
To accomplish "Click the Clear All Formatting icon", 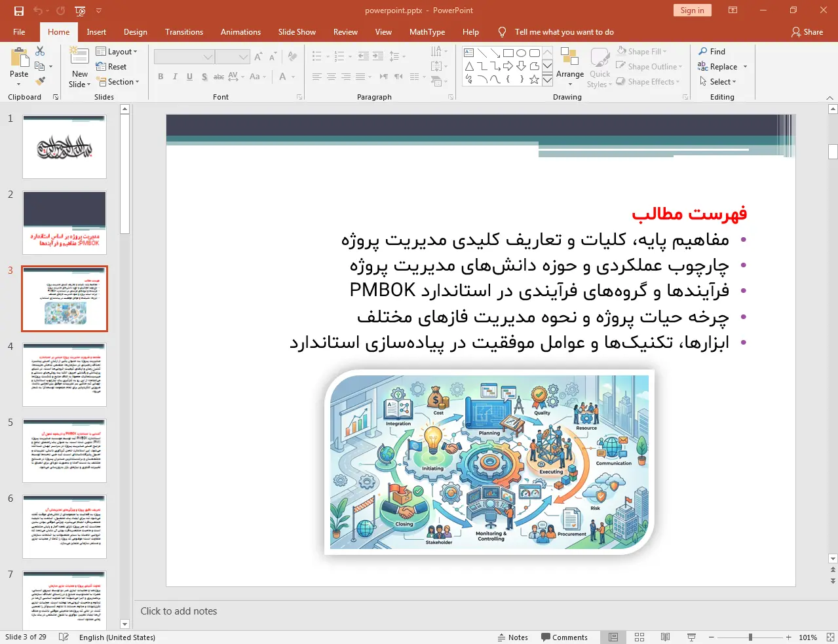I will point(292,57).
